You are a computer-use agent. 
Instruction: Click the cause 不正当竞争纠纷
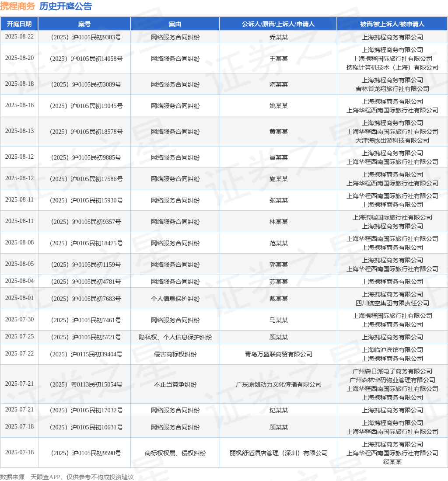coord(175,385)
